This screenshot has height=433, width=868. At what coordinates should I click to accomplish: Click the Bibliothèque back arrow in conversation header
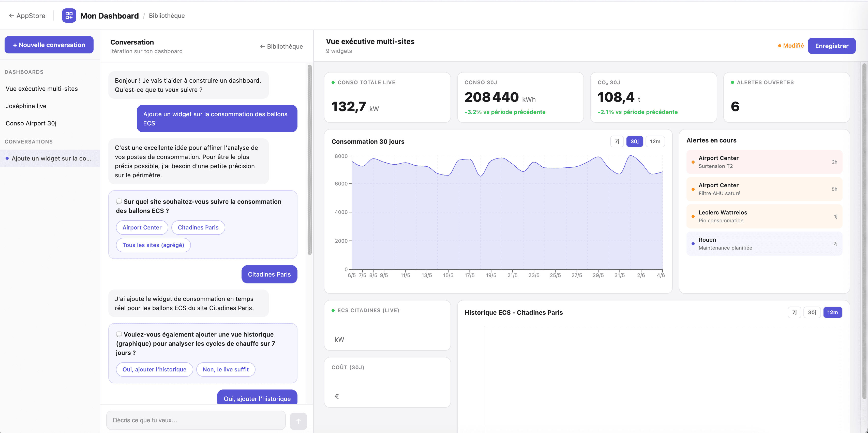click(281, 46)
